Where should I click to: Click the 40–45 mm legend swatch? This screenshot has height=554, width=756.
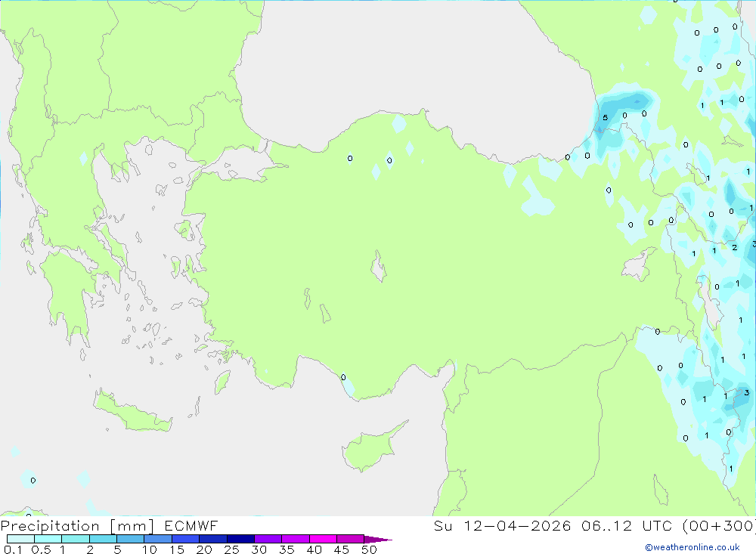pos(323,539)
